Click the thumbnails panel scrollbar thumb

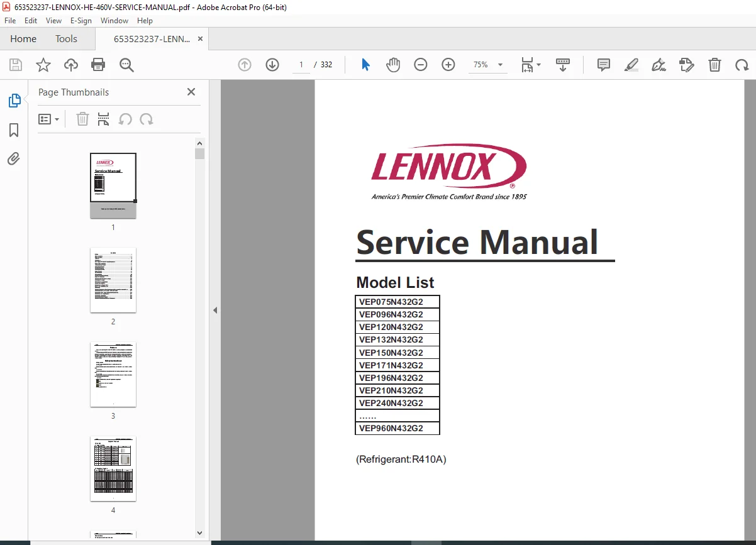[200, 154]
